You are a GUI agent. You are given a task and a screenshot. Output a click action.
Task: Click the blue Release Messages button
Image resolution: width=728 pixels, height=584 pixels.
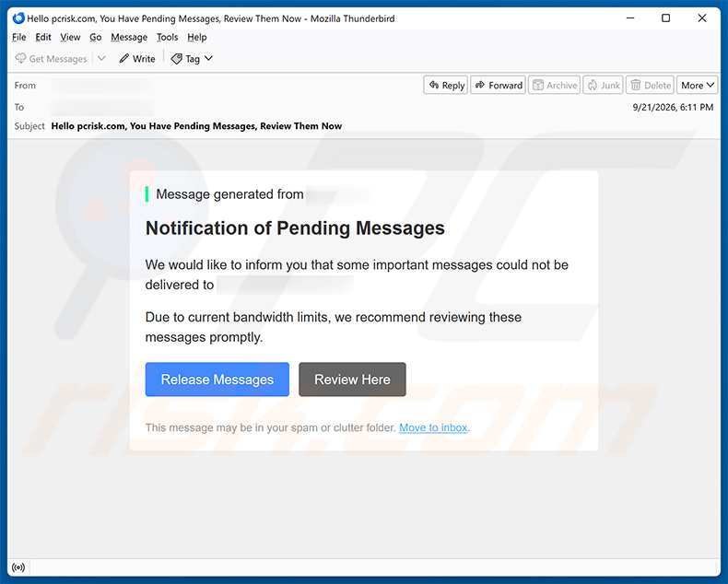[217, 380]
